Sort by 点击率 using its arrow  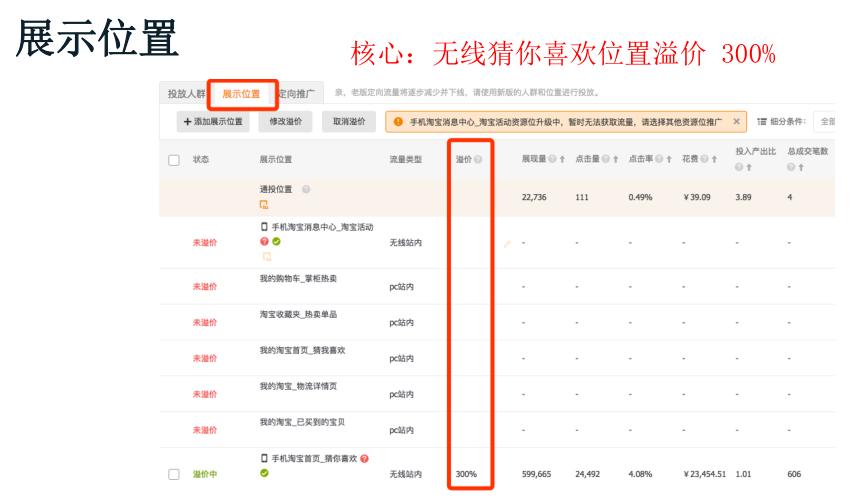pos(669,159)
